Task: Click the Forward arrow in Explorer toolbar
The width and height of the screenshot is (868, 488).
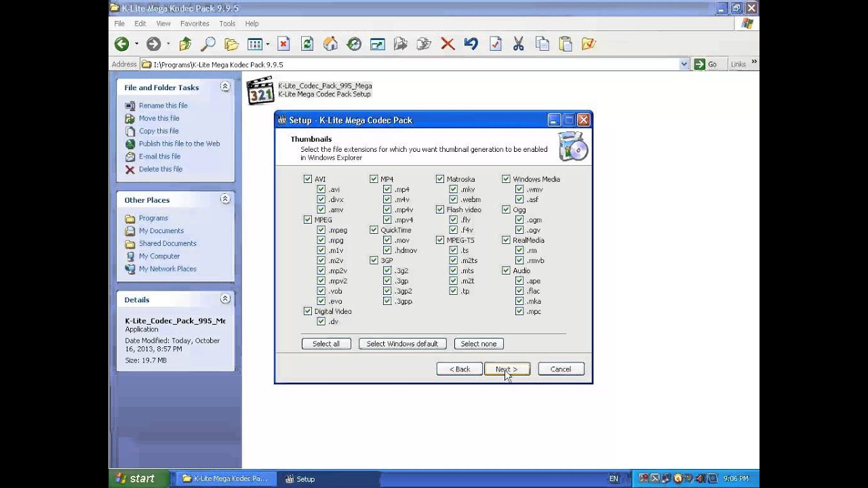Action: point(154,44)
